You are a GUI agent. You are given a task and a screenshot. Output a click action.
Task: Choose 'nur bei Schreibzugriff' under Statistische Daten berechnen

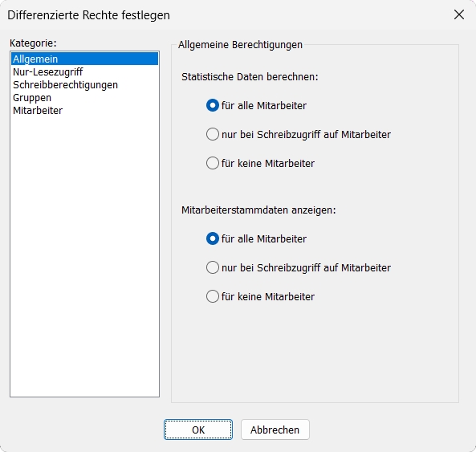pos(299,134)
